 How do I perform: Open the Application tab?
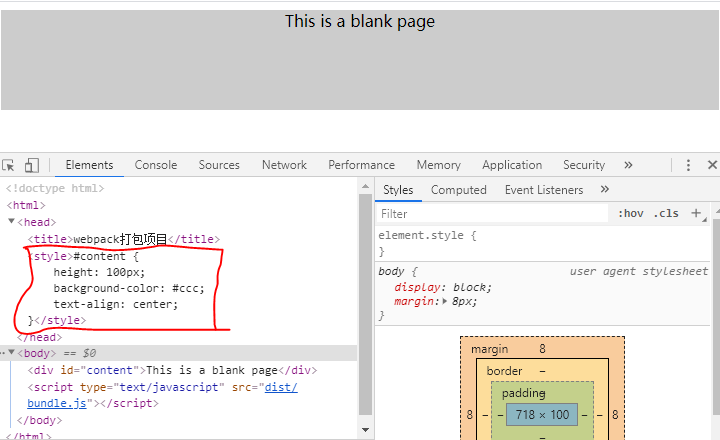coord(512,165)
